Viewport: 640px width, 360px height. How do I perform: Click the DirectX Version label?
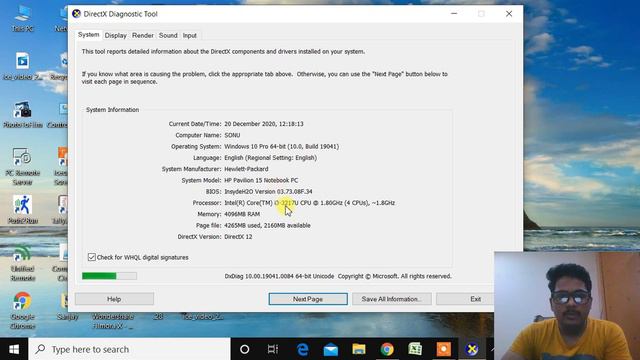coord(200,237)
